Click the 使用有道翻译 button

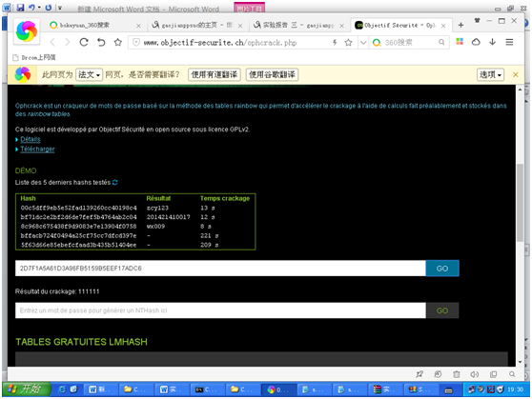click(x=215, y=74)
